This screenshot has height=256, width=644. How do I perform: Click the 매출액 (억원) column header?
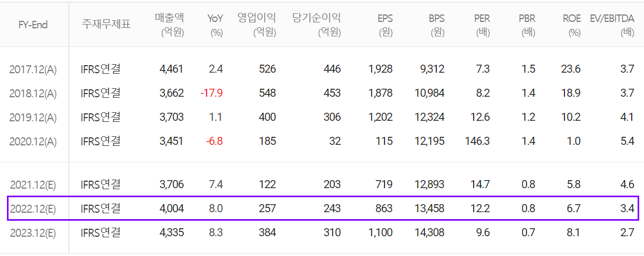169,25
